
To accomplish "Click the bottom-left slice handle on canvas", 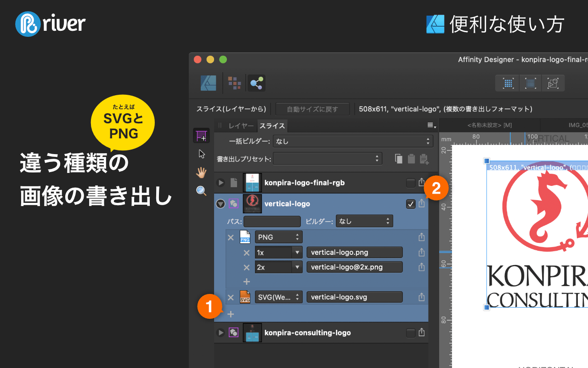I will (486, 307).
